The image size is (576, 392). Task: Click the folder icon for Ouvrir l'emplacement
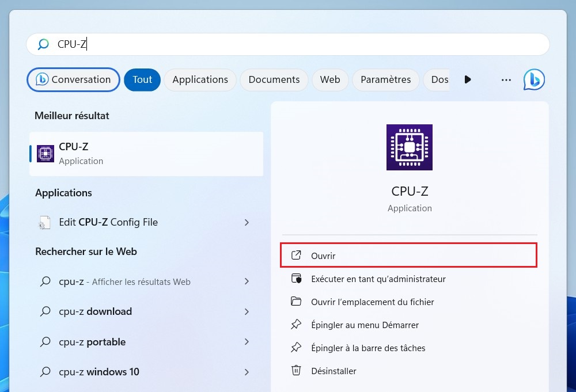[296, 302]
